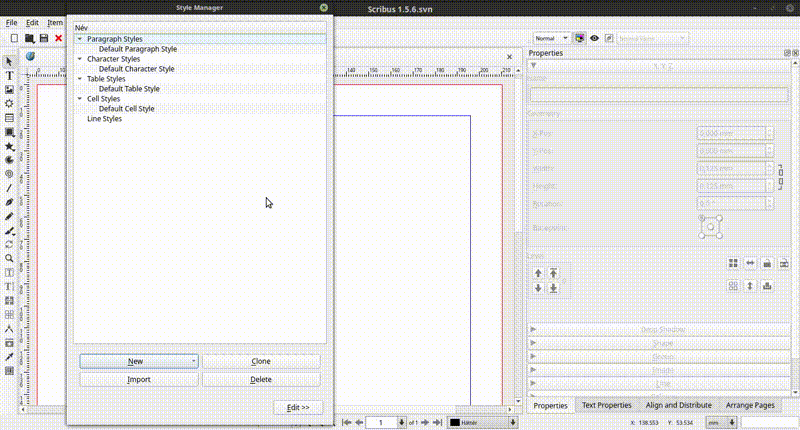Select the Eye Dropper tool
The width and height of the screenshot is (800, 430).
click(x=9, y=356)
